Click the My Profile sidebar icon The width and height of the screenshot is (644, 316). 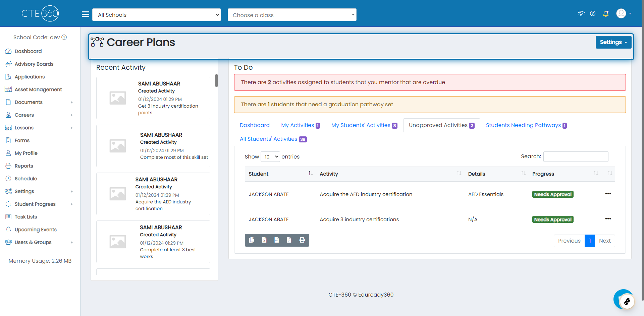[x=8, y=153]
